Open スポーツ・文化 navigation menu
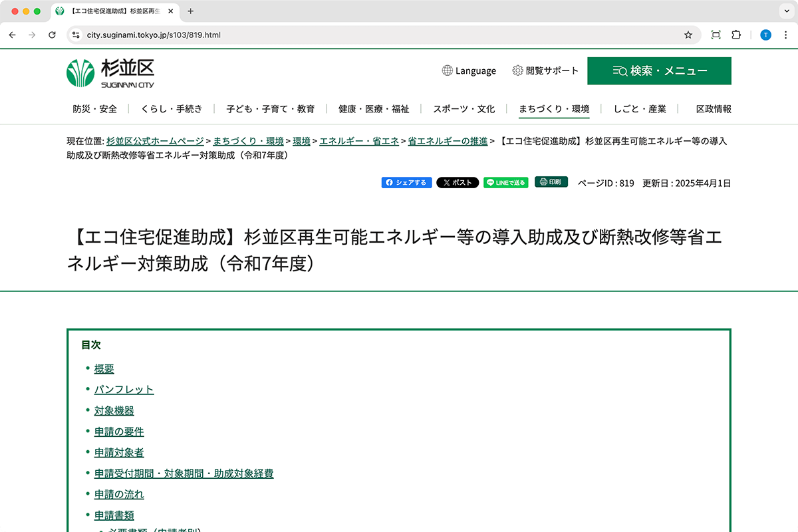Image resolution: width=798 pixels, height=532 pixels. 464,108
